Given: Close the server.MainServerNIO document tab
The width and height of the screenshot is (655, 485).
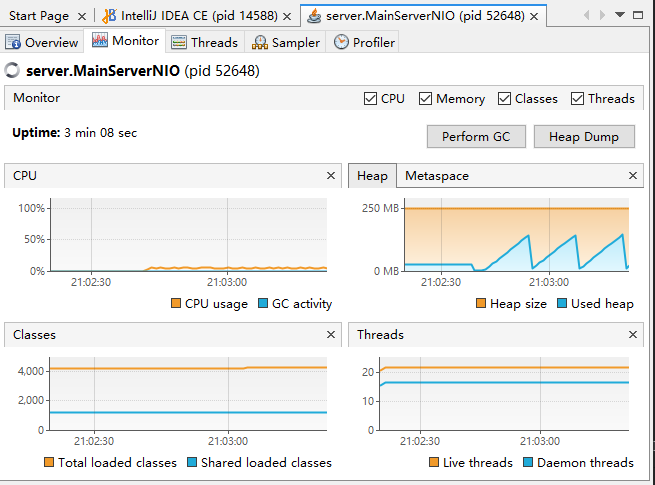Looking at the screenshot, I should pos(534,16).
